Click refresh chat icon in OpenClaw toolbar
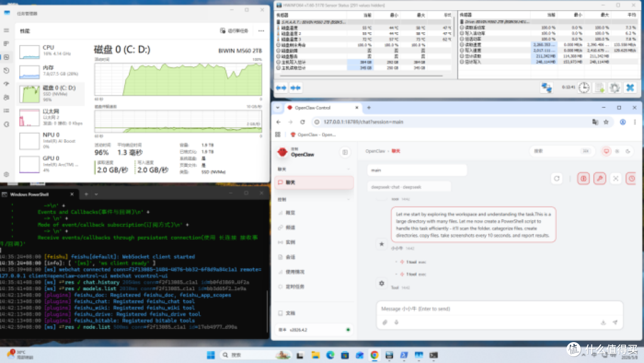This screenshot has width=644, height=363. tap(557, 179)
